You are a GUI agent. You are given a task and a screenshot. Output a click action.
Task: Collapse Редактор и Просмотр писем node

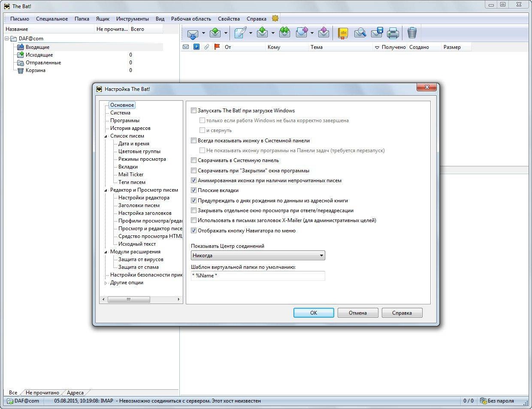point(106,190)
